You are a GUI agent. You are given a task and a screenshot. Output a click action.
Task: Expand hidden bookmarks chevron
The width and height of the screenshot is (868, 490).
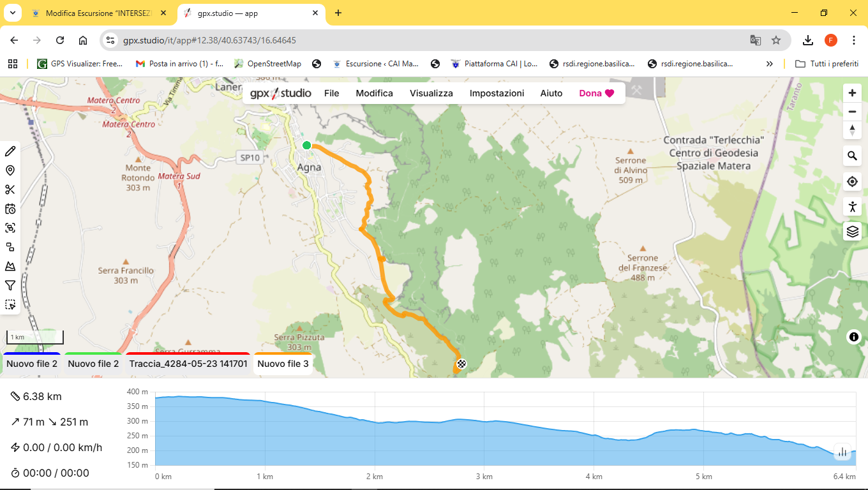[x=770, y=64]
